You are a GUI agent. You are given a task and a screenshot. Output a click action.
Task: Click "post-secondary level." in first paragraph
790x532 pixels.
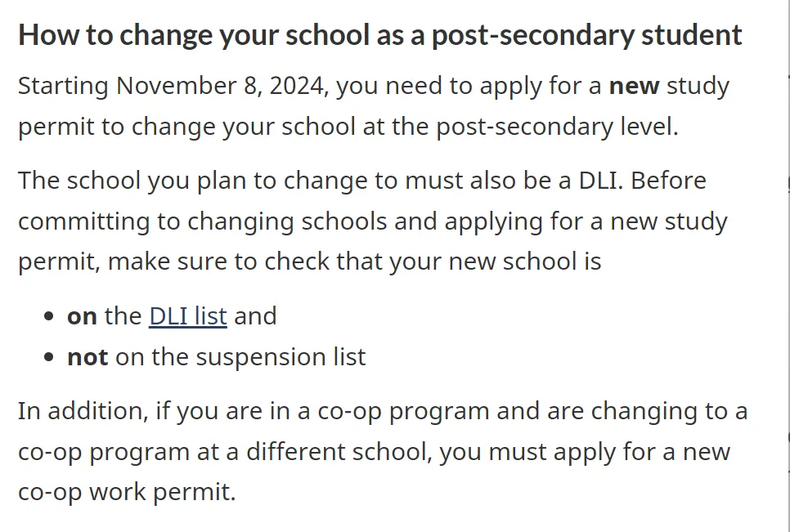point(557,127)
